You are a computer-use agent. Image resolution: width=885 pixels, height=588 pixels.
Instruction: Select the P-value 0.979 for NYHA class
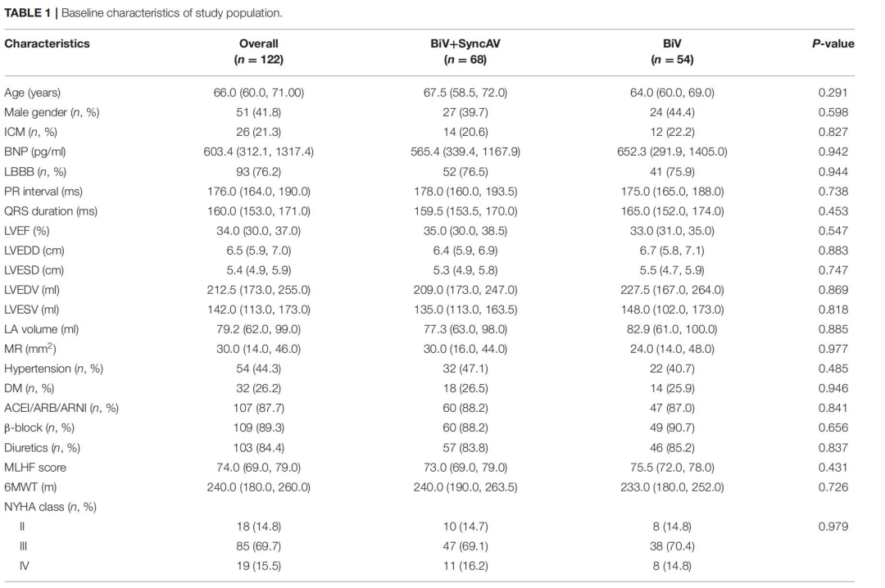coord(833,527)
